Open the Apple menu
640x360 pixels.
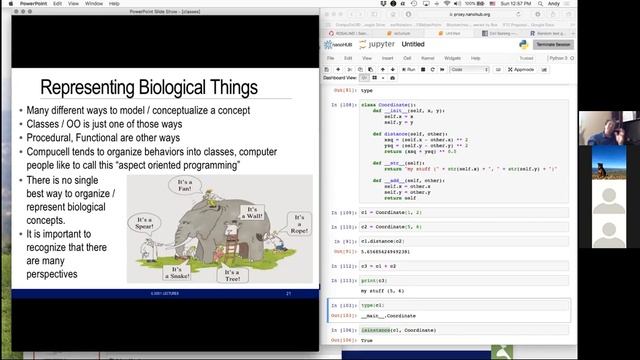(x=11, y=3)
